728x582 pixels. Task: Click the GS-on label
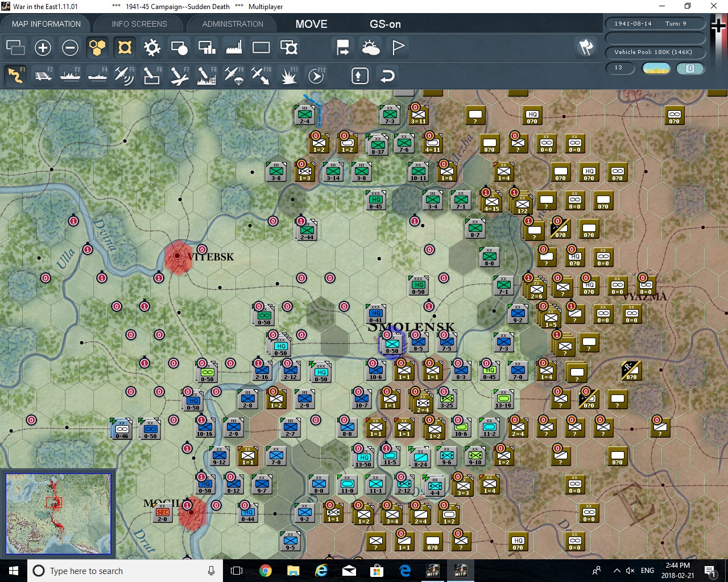[x=385, y=24]
